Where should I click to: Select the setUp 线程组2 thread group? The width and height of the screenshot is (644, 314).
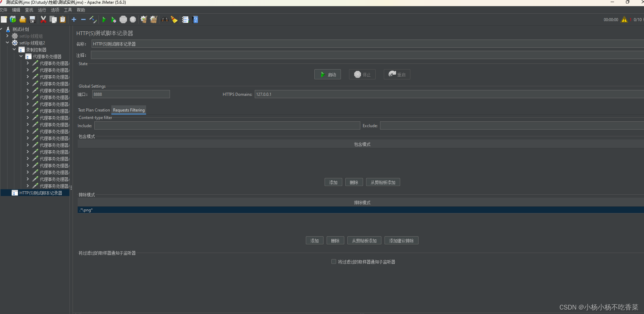pyautogui.click(x=32, y=43)
